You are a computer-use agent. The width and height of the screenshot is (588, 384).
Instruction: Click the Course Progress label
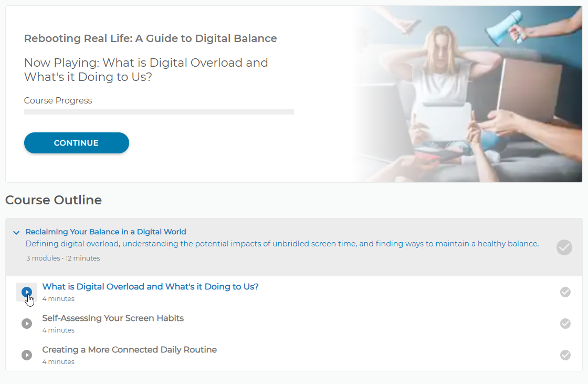(58, 101)
